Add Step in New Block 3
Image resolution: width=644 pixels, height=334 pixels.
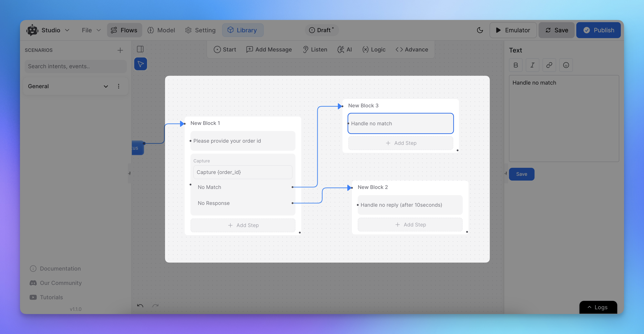pos(401,143)
